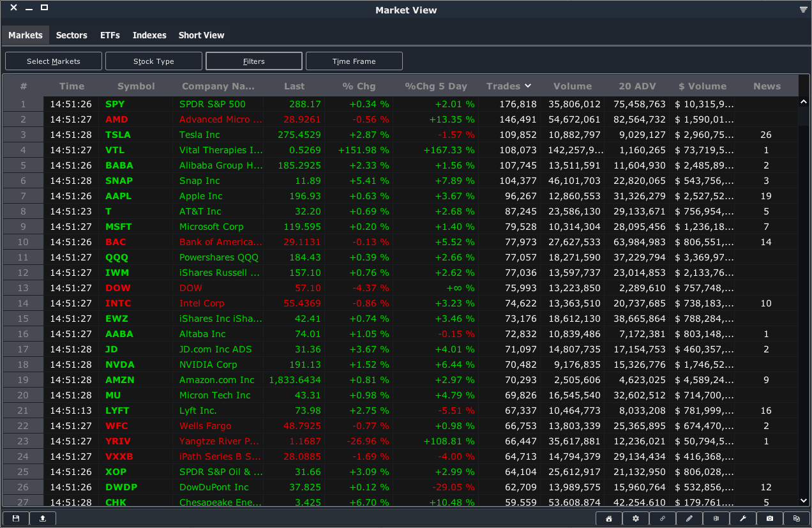The height and width of the screenshot is (528, 812).
Task: Click the 1,833.6434 last price
Action: tap(295, 380)
